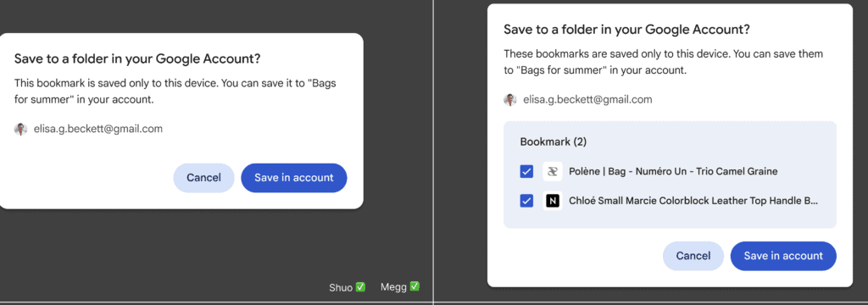Click the black N favicon for Chloé bookmark
This screenshot has height=305, width=868.
(552, 201)
